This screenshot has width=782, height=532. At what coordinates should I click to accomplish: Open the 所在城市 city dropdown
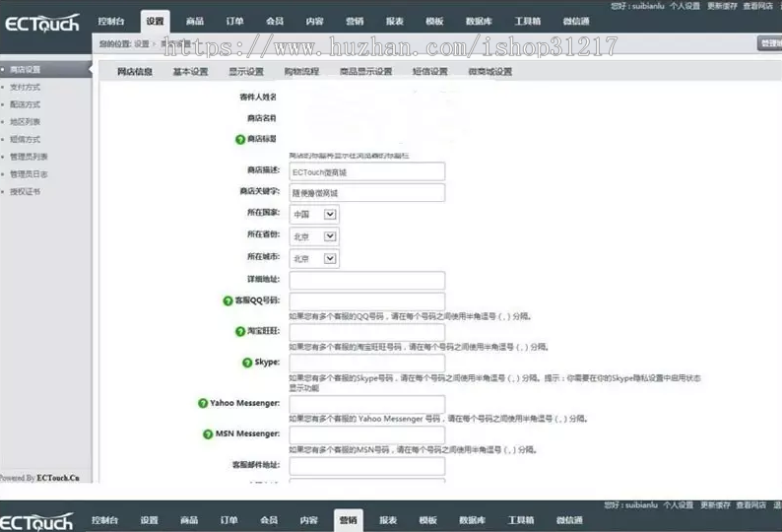coord(314,258)
